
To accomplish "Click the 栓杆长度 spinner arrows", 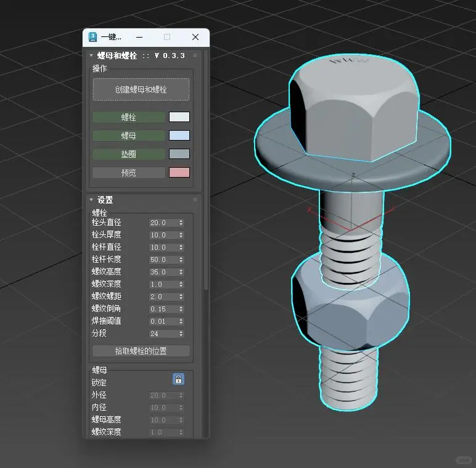I will 181,260.
